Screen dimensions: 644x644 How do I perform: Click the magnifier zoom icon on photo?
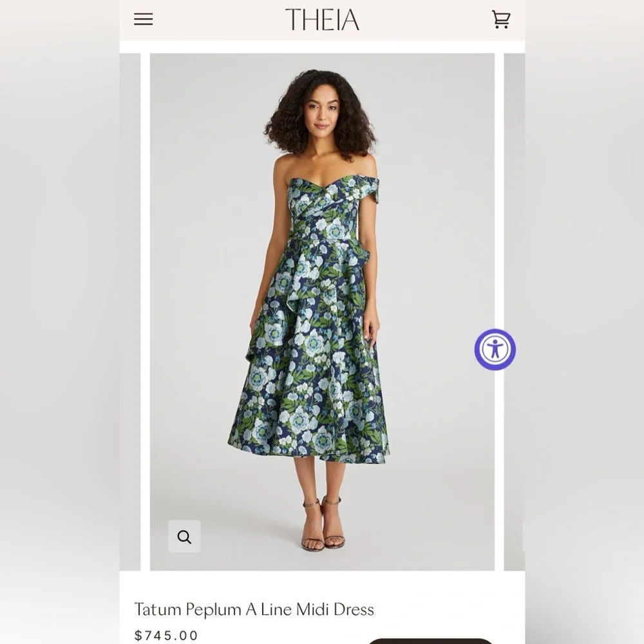[184, 536]
